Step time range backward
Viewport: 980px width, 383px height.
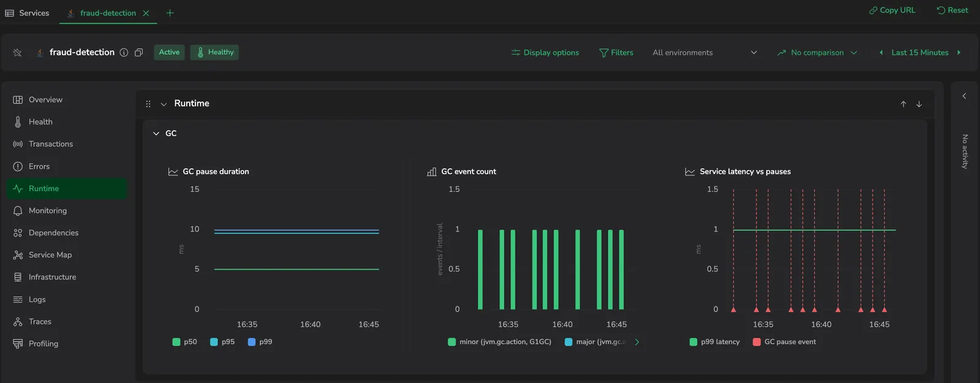pos(881,53)
